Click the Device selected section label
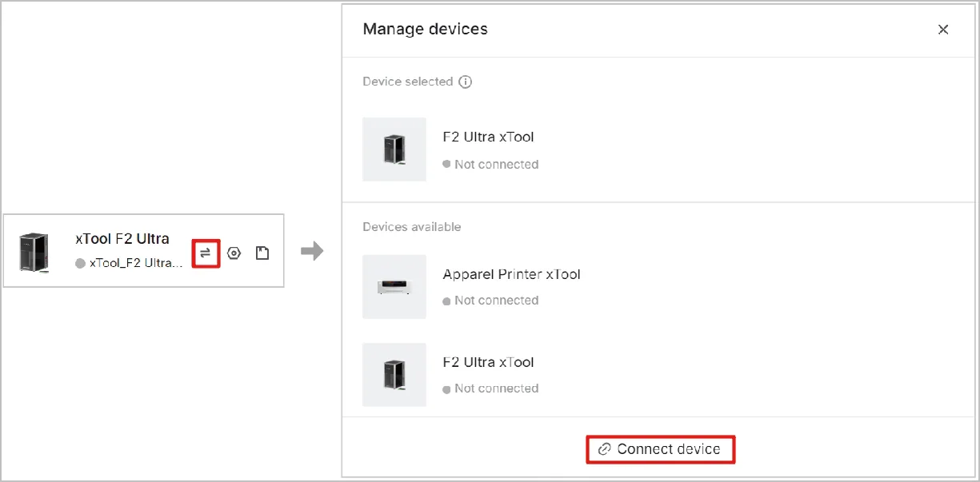The image size is (980, 482). 408,82
